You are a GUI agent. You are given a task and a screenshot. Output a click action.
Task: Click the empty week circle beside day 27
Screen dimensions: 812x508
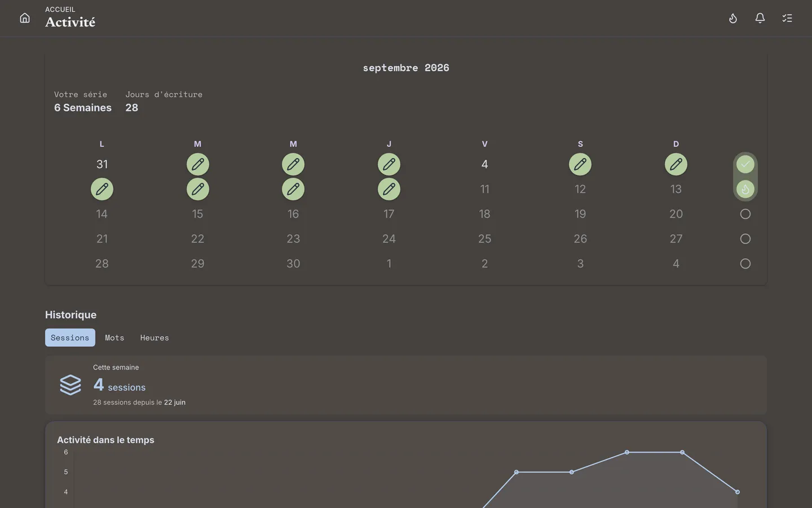[745, 239]
